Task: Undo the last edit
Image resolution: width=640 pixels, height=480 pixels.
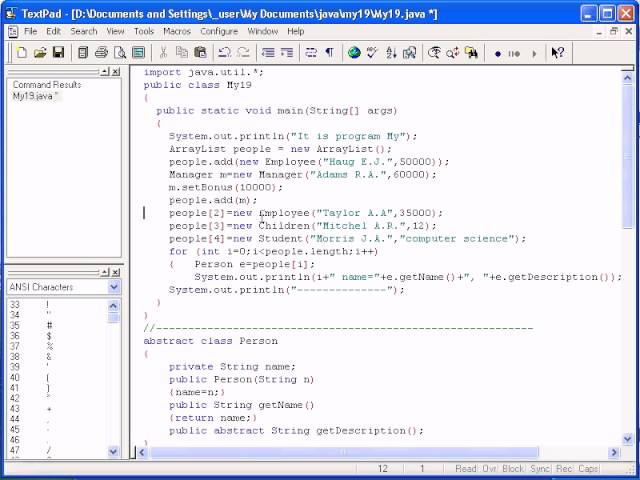Action: 224,53
